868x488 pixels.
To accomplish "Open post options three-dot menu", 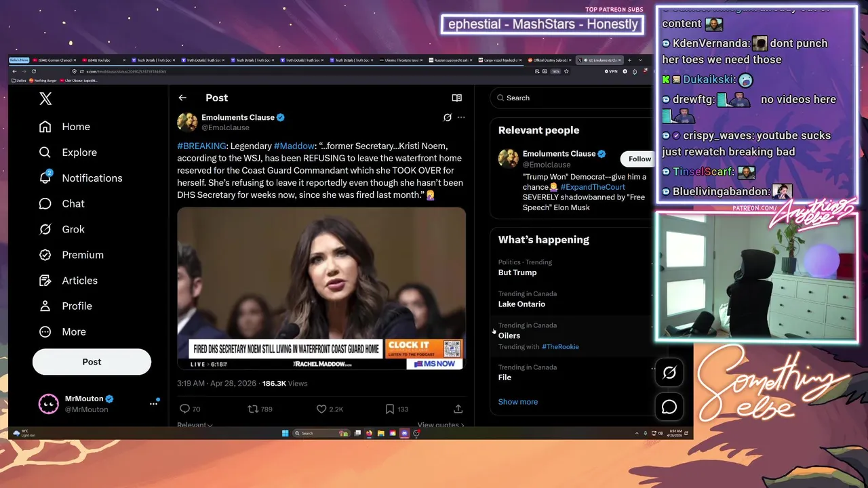I will [461, 117].
